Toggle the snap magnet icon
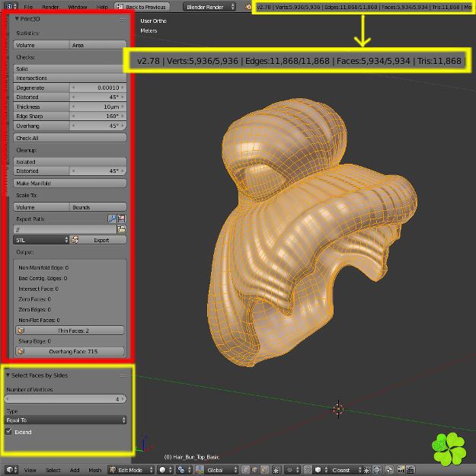476x476 pixels. click(x=308, y=470)
